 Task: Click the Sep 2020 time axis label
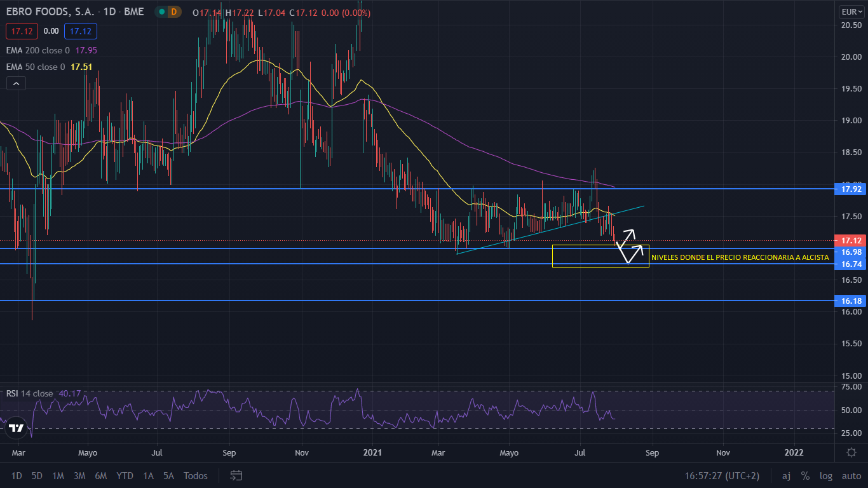(229, 453)
